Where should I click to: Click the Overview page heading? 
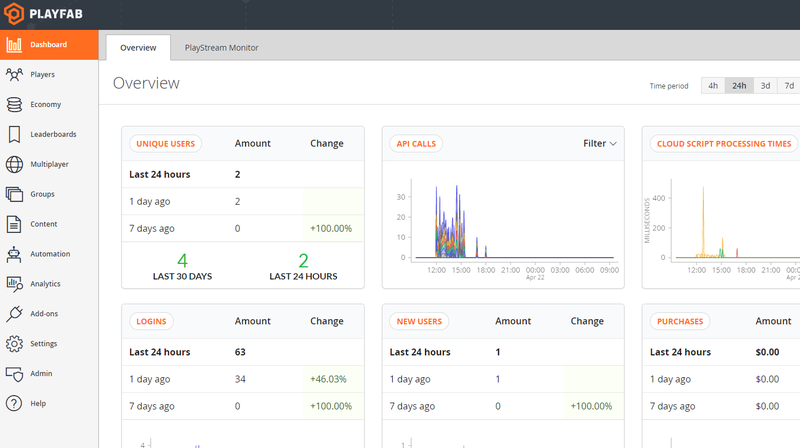(146, 83)
